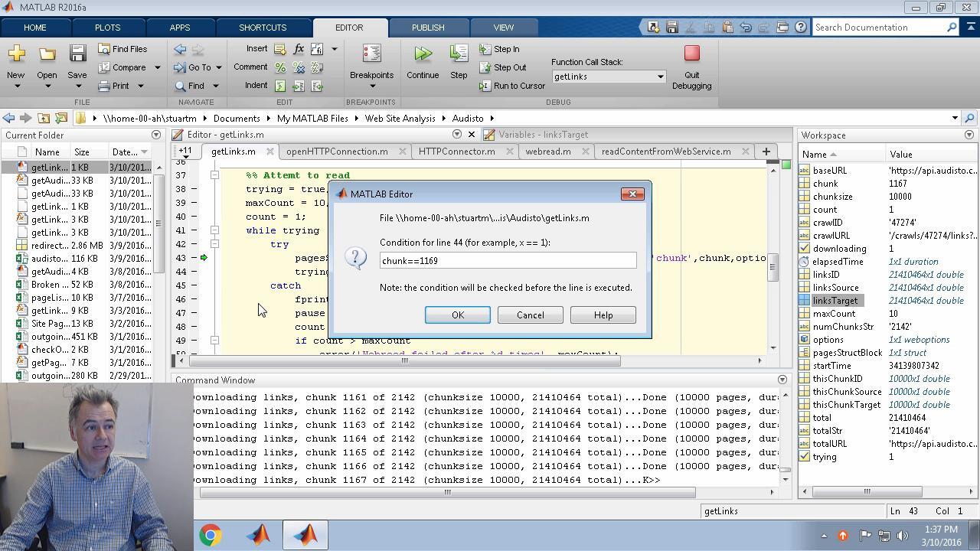Confirm the breakpoint condition with OK

457,315
